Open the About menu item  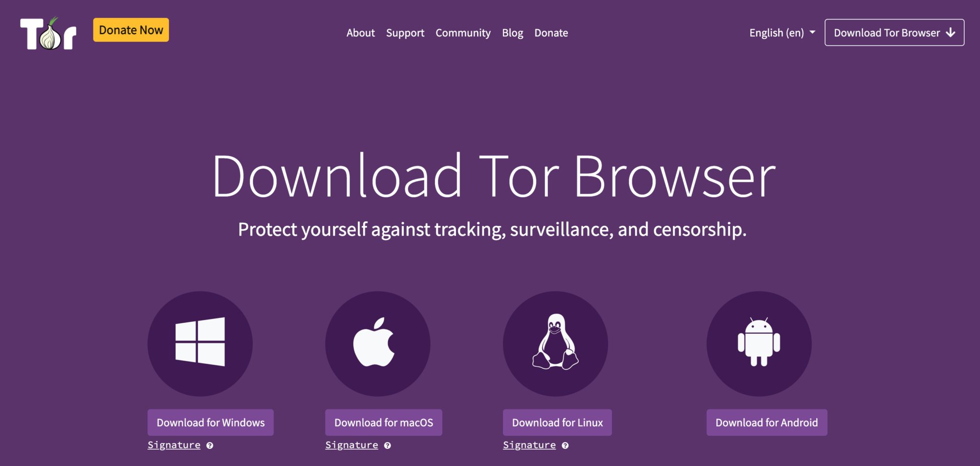click(x=360, y=33)
